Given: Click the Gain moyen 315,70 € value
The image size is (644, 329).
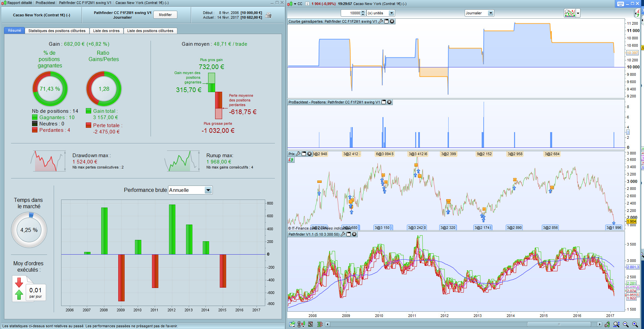Looking at the screenshot, I should click(x=189, y=90).
